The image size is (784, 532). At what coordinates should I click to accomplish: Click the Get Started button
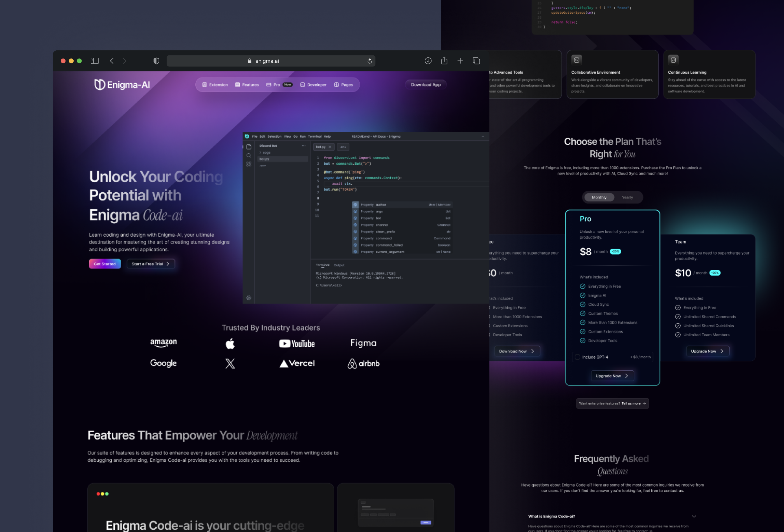click(x=104, y=264)
